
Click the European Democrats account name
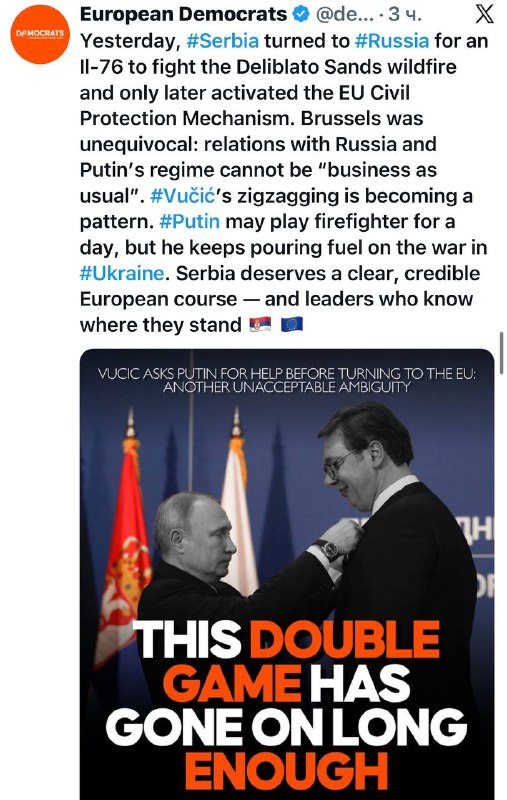tap(184, 14)
